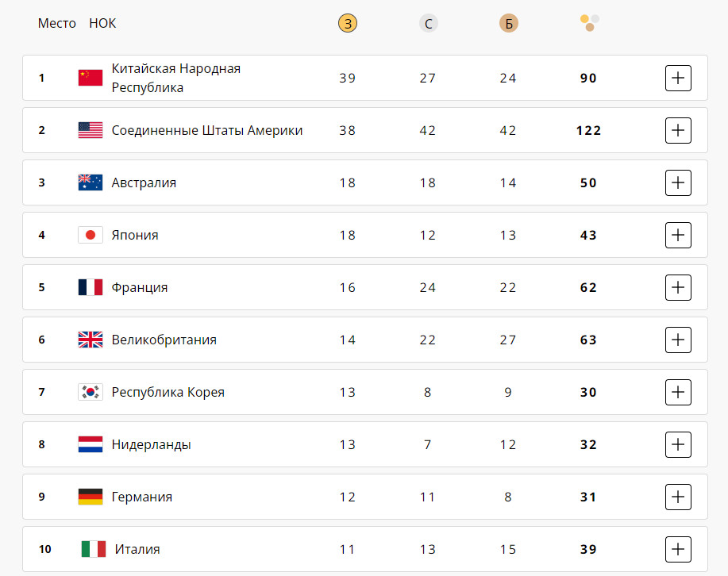Viewport: 728px width, 576px height.
Task: Click the total medals column icon
Action: click(x=588, y=22)
